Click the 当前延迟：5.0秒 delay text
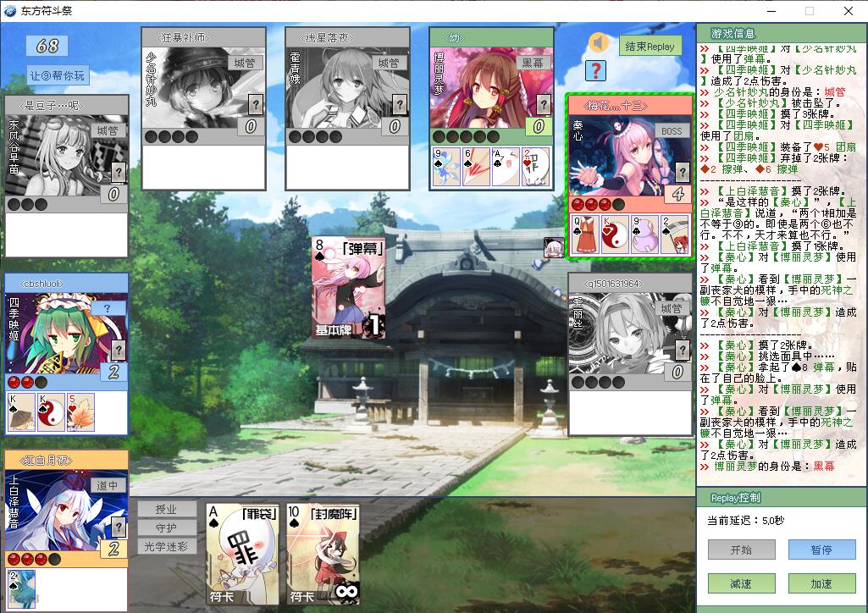 click(746, 521)
